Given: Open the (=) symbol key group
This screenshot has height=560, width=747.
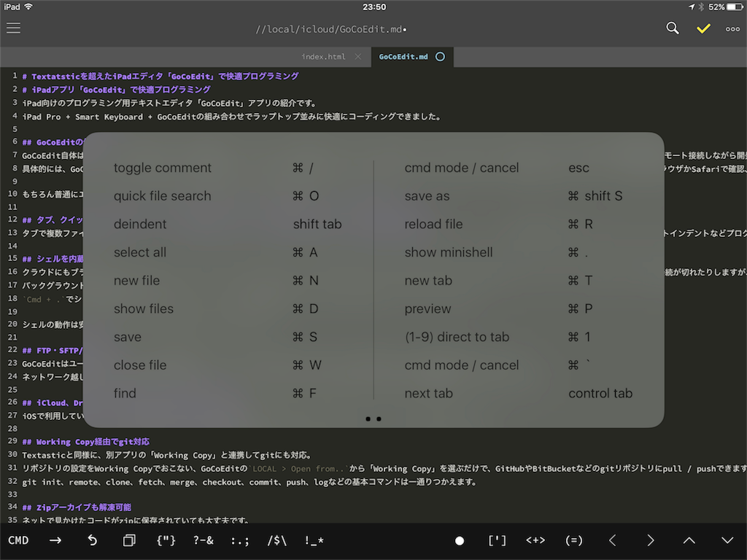Looking at the screenshot, I should [x=573, y=540].
